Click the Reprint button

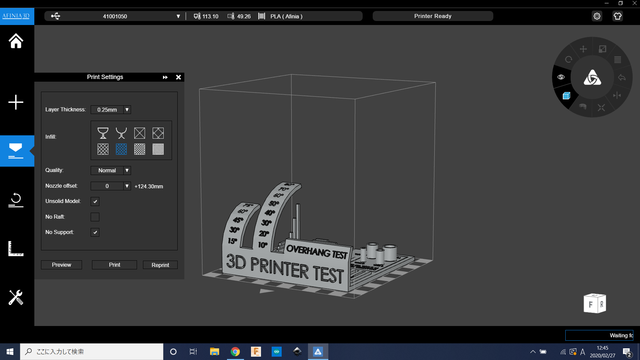click(160, 265)
